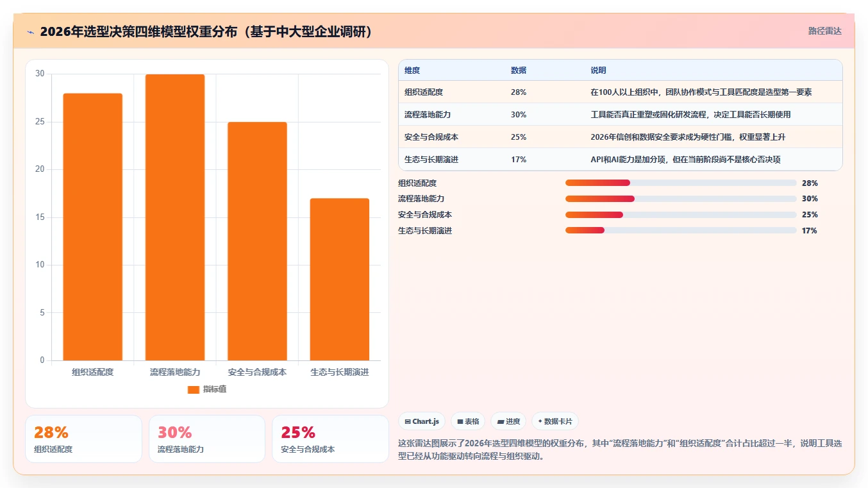Click the 进度 tag chip
The width and height of the screenshot is (868, 488).
pyautogui.click(x=508, y=421)
